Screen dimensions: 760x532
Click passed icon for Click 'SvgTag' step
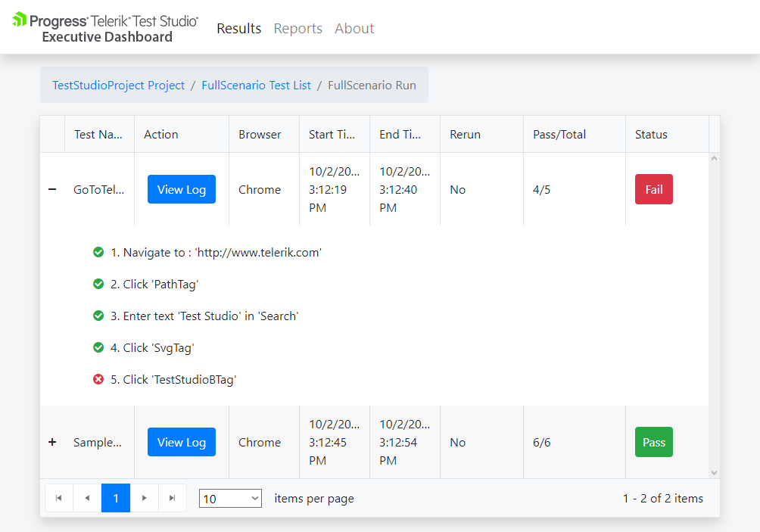point(98,347)
